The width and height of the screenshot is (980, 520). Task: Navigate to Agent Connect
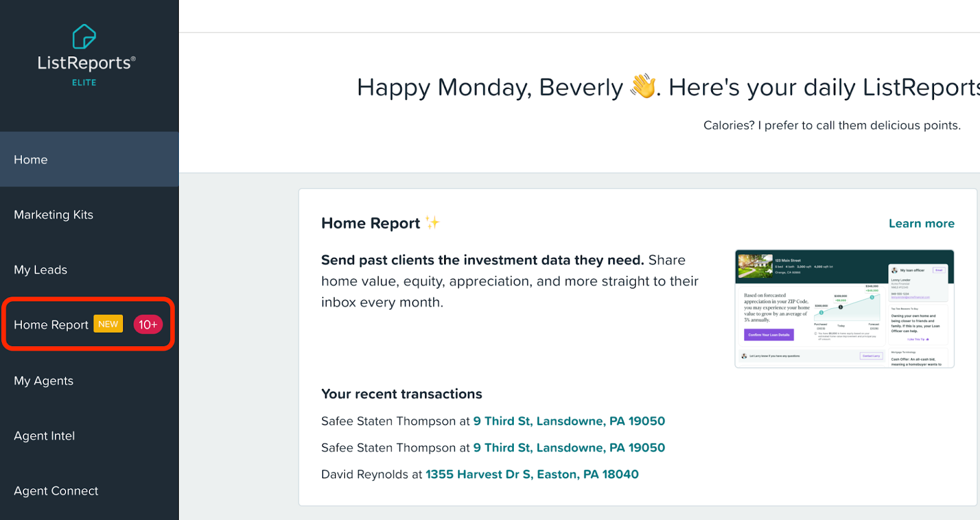click(x=89, y=491)
